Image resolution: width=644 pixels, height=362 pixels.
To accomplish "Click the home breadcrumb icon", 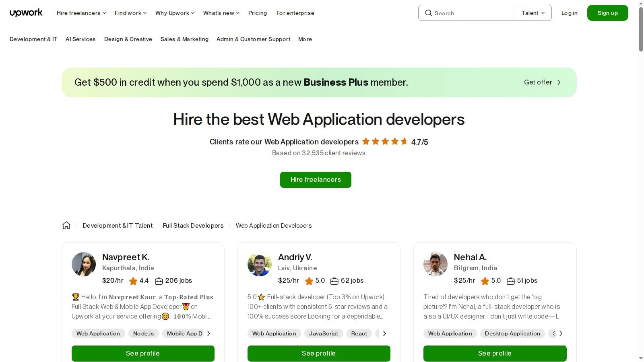I will coord(66,225).
